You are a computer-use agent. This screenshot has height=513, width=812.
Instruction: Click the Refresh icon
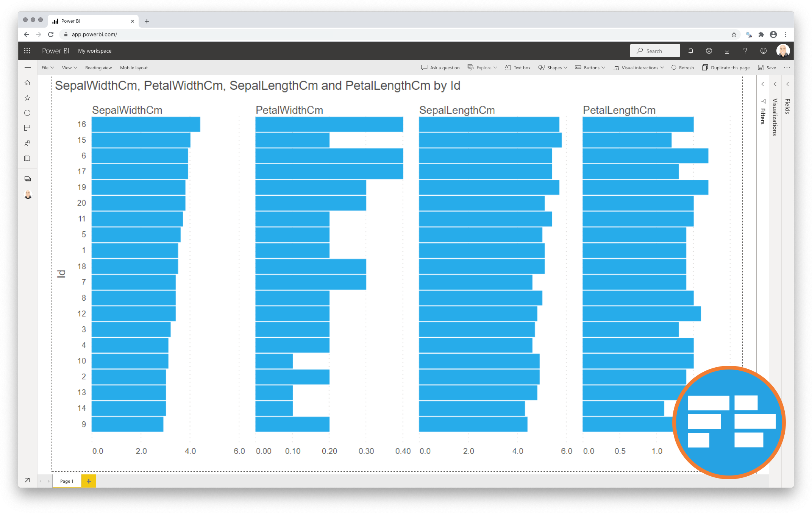pos(674,67)
